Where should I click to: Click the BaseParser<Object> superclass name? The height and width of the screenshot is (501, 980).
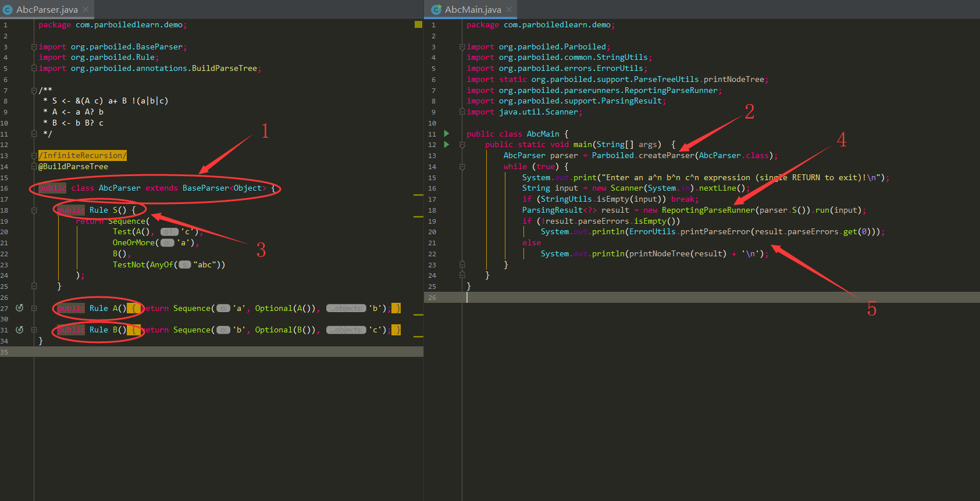coord(224,188)
